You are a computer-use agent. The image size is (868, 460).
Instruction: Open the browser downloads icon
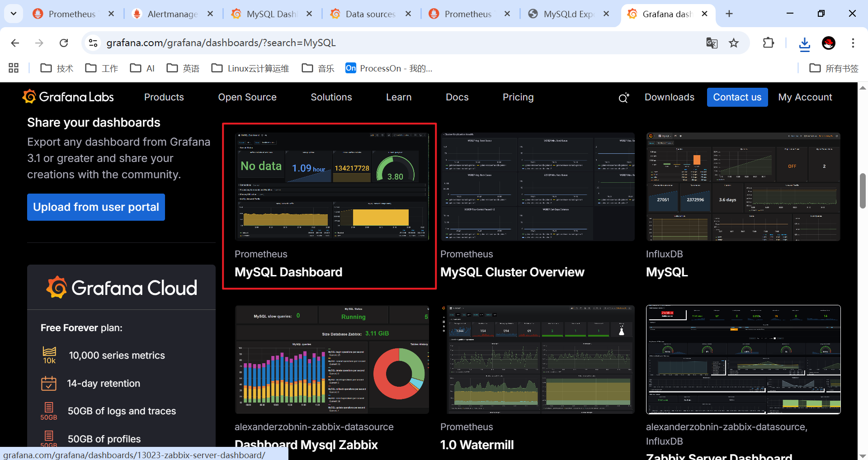coord(805,43)
